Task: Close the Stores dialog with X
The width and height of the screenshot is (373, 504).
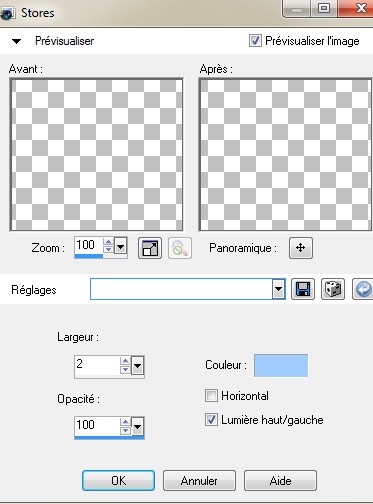Action: (356, 8)
